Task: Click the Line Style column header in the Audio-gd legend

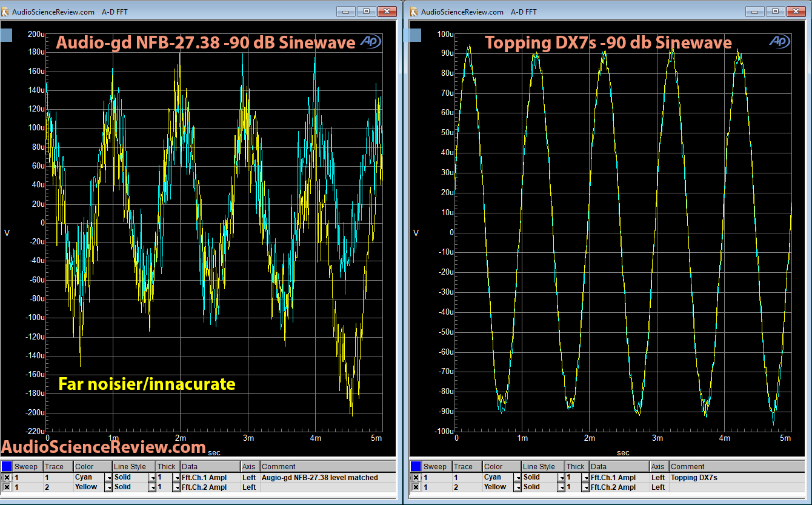Action: point(135,467)
